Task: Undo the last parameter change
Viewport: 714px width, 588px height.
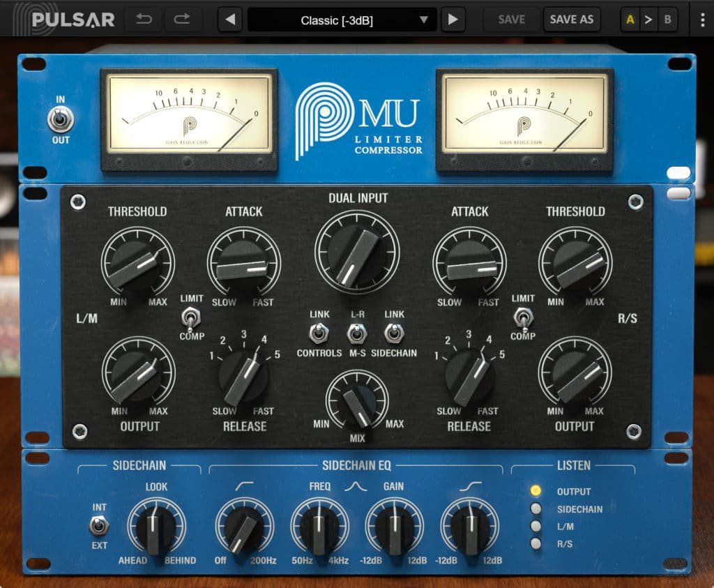Action: click(143, 19)
